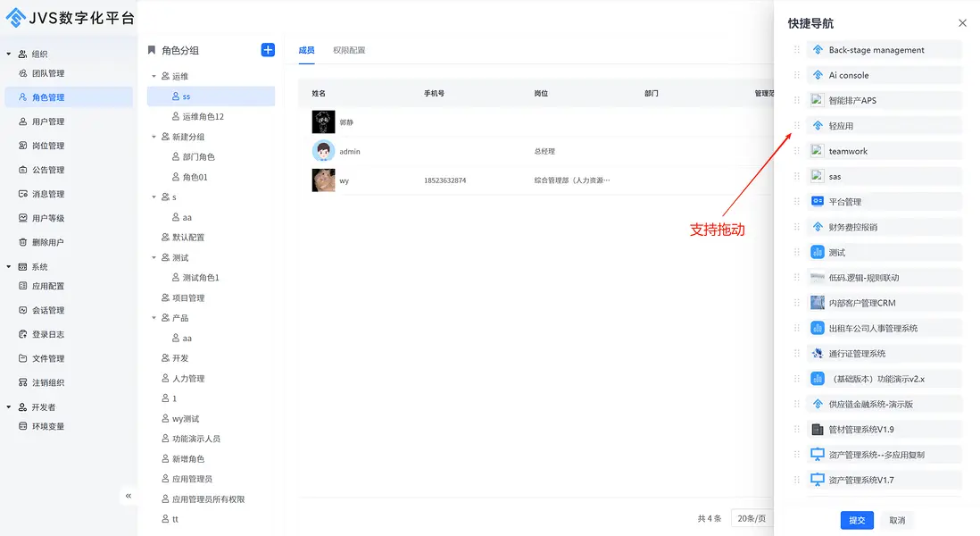Click the 取消 cancel button
The image size is (980, 536).
point(897,520)
